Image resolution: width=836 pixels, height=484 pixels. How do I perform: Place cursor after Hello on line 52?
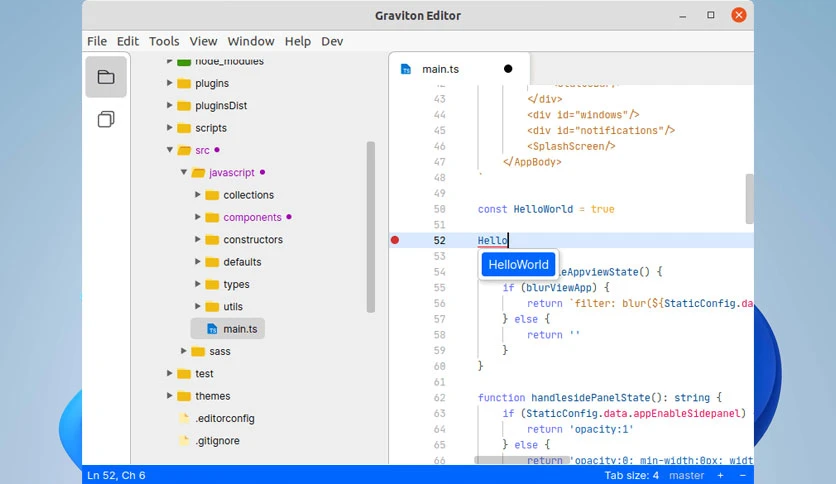tap(508, 240)
